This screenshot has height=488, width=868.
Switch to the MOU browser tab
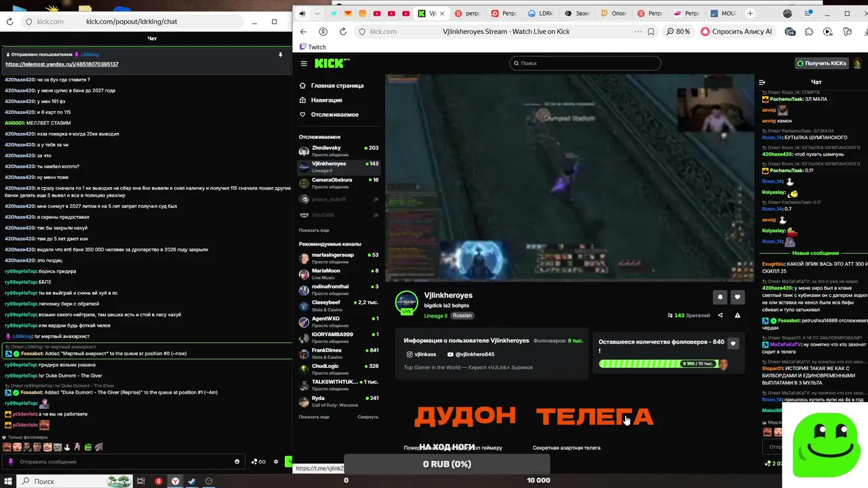(723, 14)
